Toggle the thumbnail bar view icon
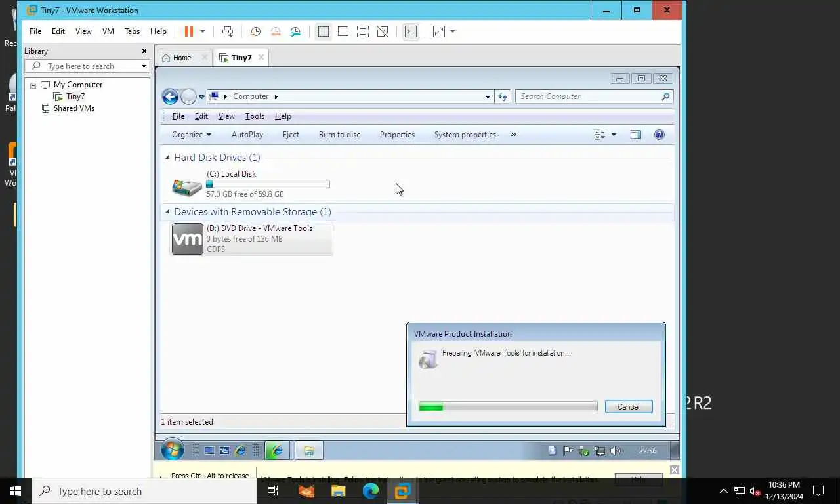 click(343, 31)
